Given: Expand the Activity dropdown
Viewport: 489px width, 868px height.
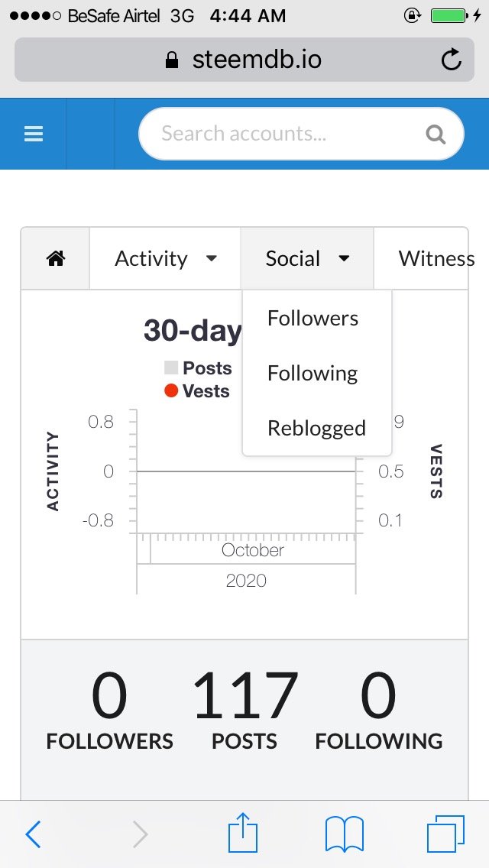Looking at the screenshot, I should 165,258.
